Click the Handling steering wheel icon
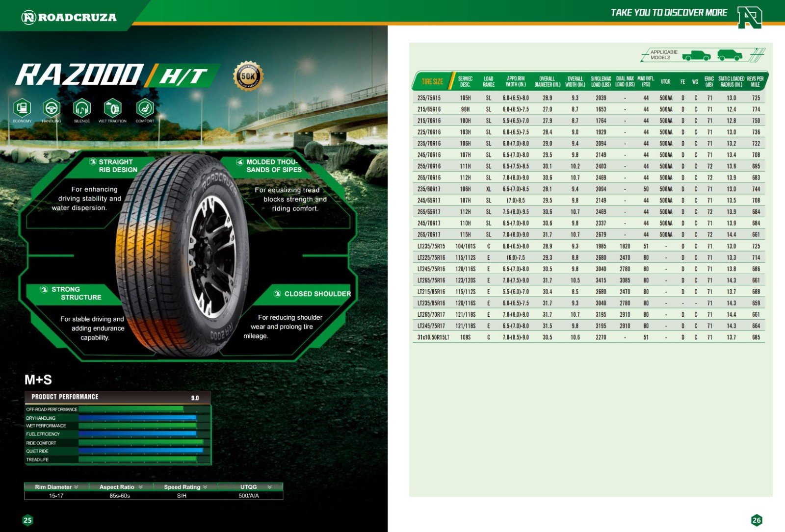This screenshot has width=785, height=532. pos(52,107)
